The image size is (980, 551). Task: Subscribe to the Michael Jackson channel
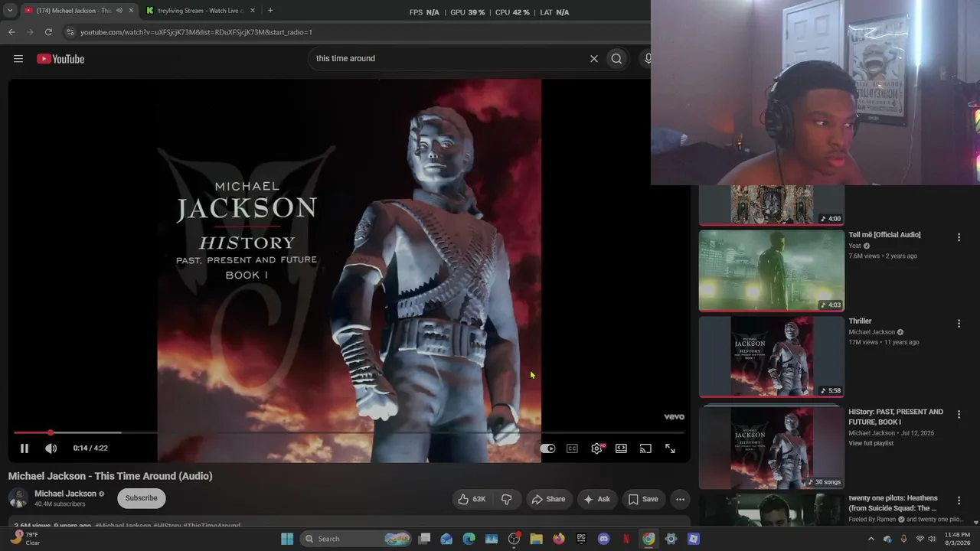click(x=142, y=498)
